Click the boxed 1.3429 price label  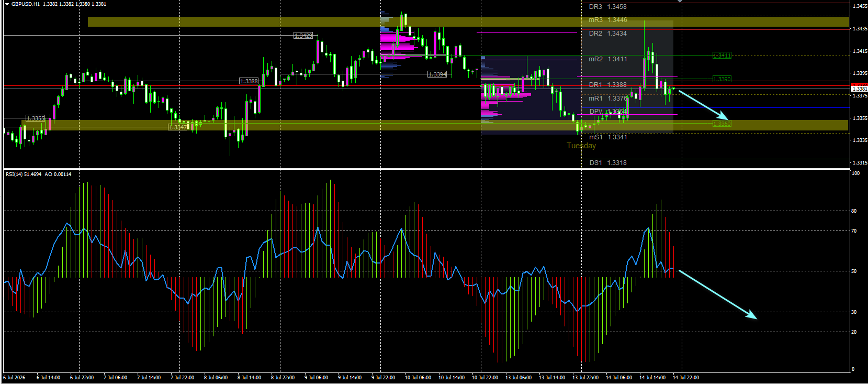click(x=303, y=36)
